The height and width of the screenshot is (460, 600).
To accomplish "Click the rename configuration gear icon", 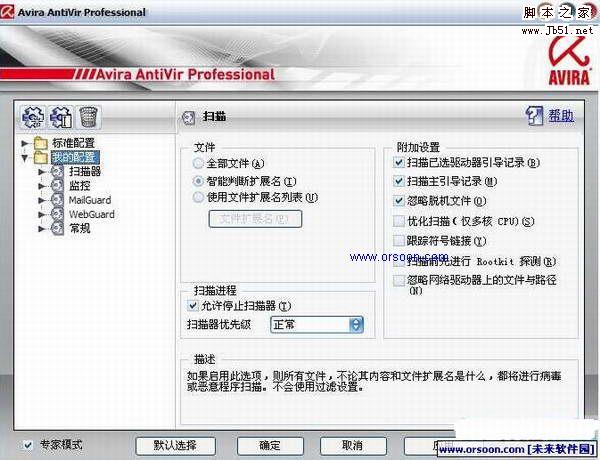I will [61, 117].
